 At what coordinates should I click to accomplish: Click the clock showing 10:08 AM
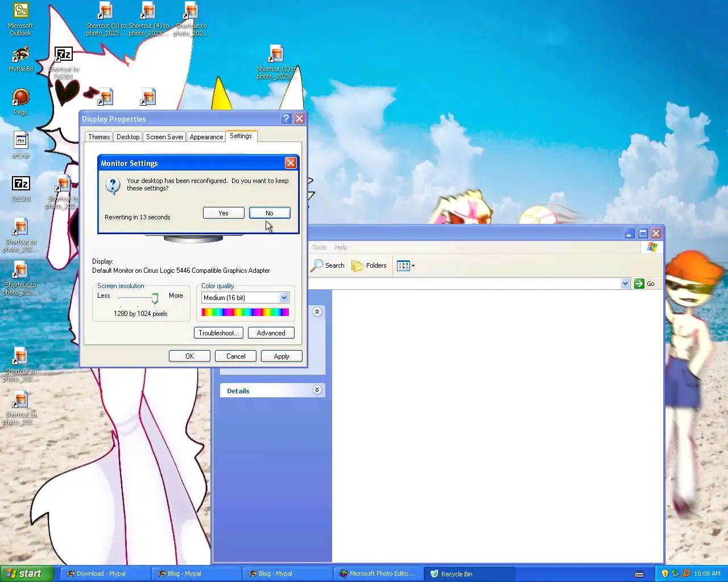click(x=707, y=573)
